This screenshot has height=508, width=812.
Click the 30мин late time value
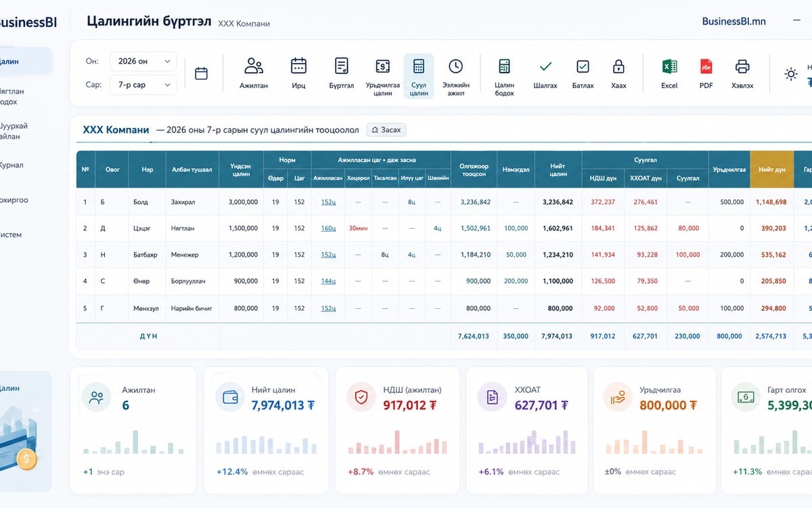358,228
